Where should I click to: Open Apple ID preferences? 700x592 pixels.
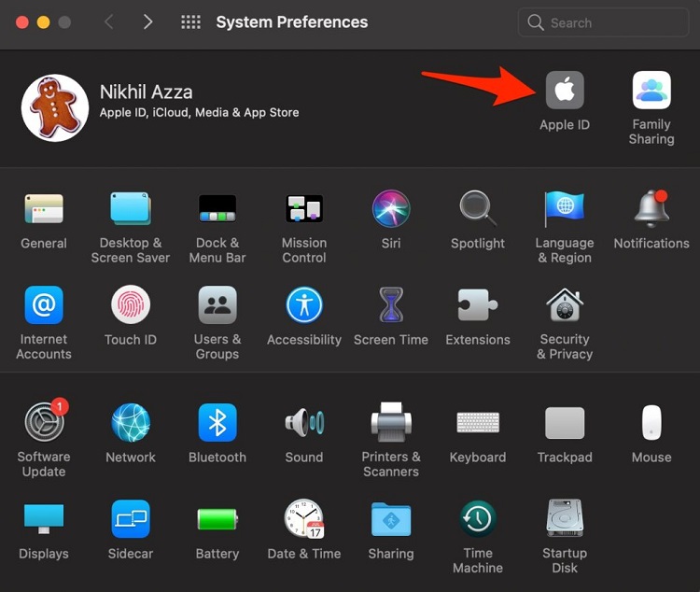click(564, 91)
